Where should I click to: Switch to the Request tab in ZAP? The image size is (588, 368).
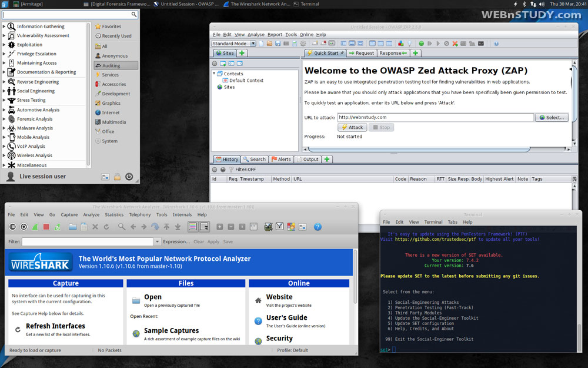(x=362, y=53)
